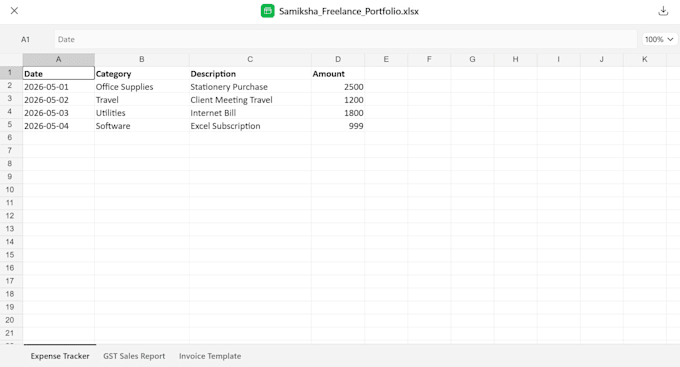
Task: Select column K header
Action: [x=644, y=59]
